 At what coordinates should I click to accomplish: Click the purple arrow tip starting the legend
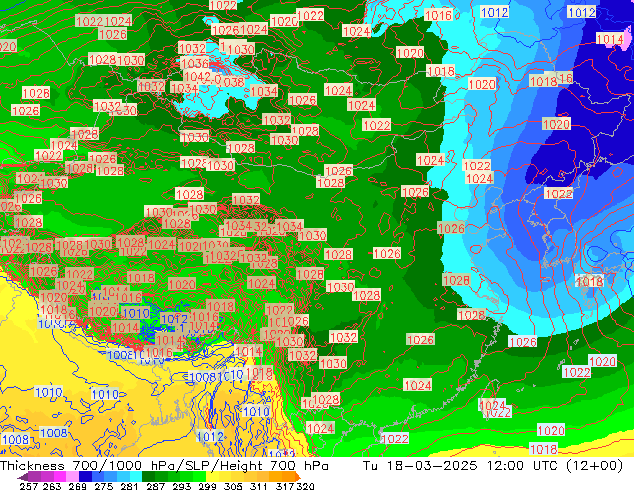click(x=22, y=477)
